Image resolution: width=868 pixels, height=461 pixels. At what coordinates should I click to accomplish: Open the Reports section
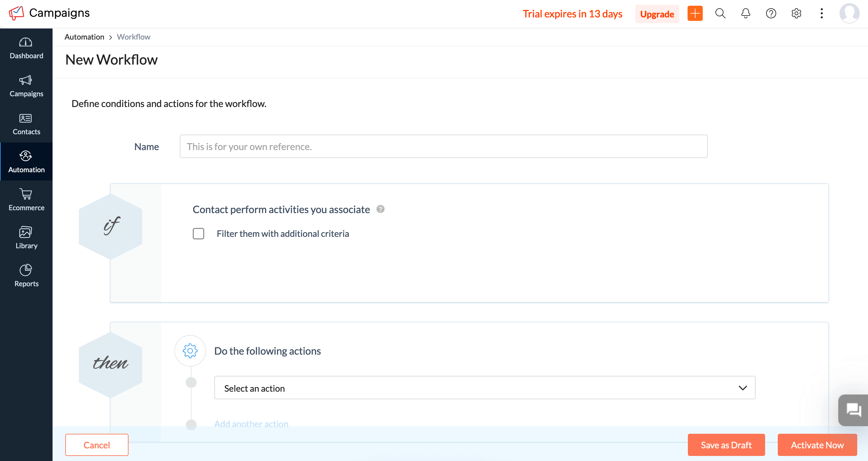click(26, 276)
